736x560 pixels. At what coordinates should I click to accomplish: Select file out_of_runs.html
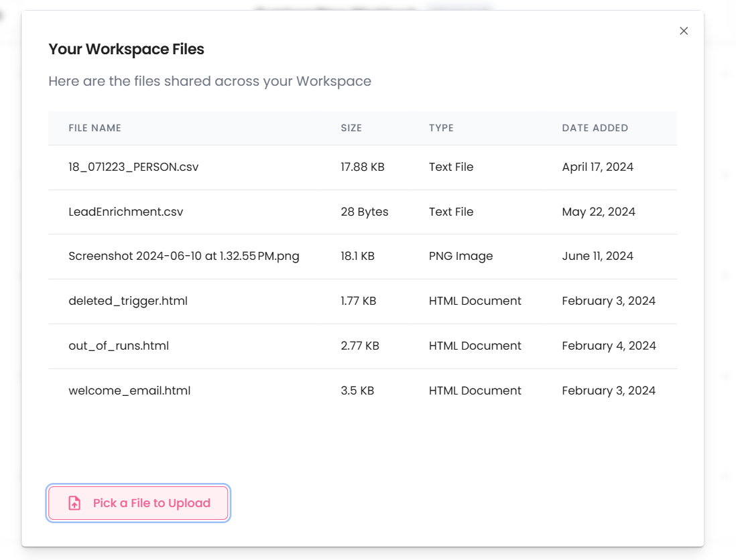pos(119,346)
